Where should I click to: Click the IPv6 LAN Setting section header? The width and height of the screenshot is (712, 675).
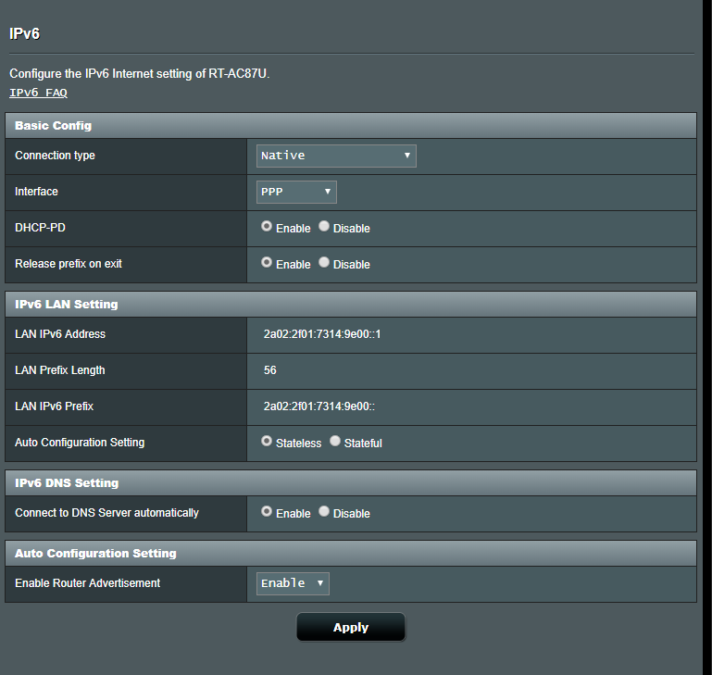click(x=66, y=304)
